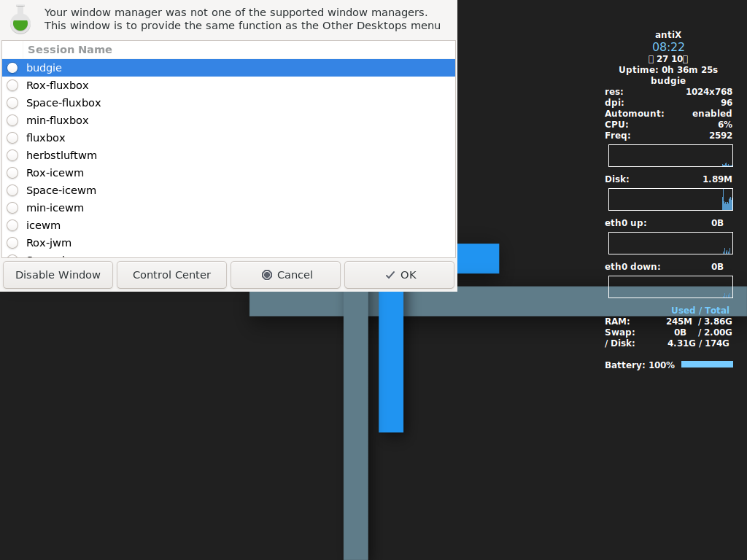
Task: Confirm the selection with OK
Action: pos(399,275)
